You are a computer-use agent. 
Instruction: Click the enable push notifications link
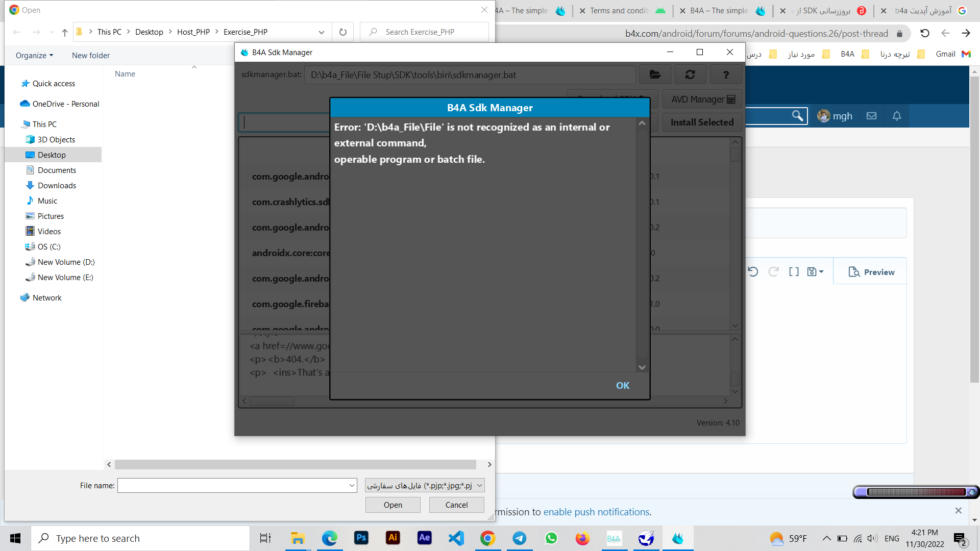tap(596, 512)
